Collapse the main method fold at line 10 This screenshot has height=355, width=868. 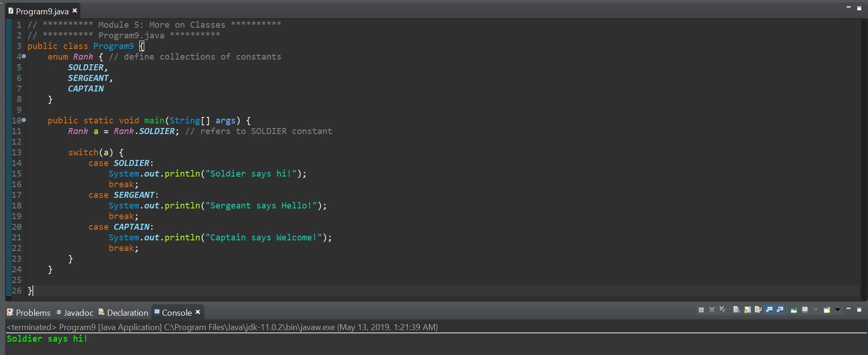[x=24, y=120]
